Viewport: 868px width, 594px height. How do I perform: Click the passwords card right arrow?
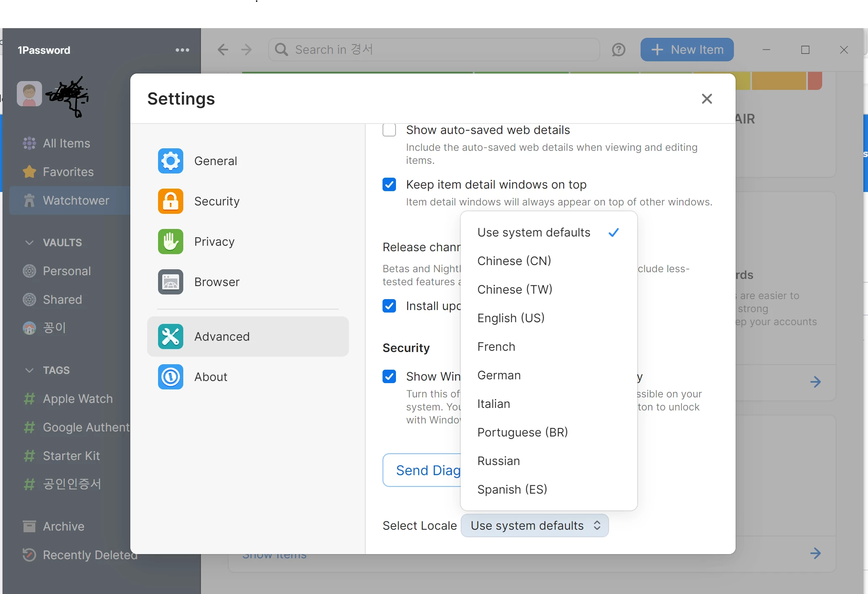(x=815, y=382)
